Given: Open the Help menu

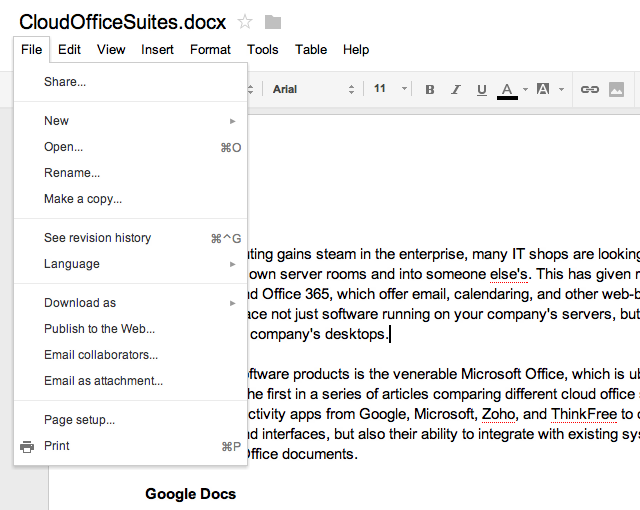Looking at the screenshot, I should pyautogui.click(x=356, y=49).
